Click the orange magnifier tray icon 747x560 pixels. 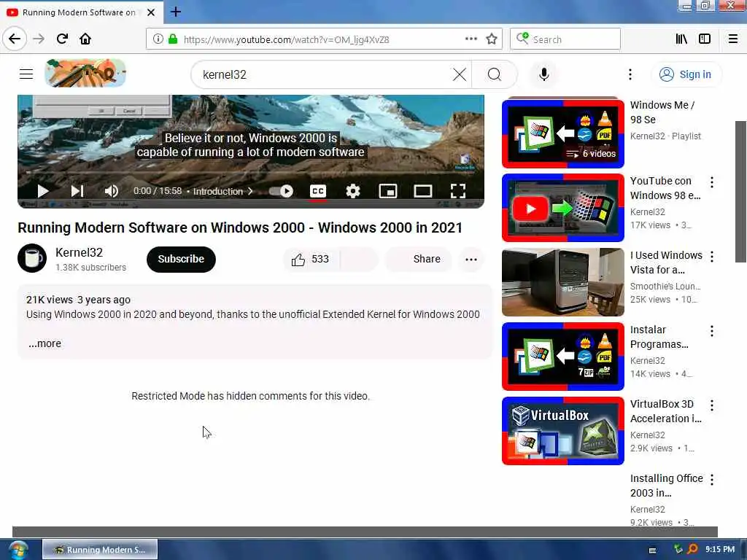coord(693,549)
